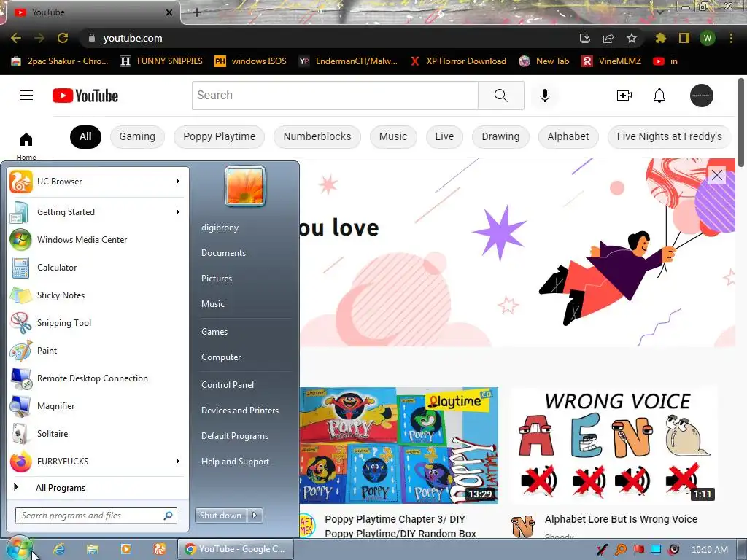Open Computer from Start menu
Viewport: 747px width, 560px height.
[221, 357]
